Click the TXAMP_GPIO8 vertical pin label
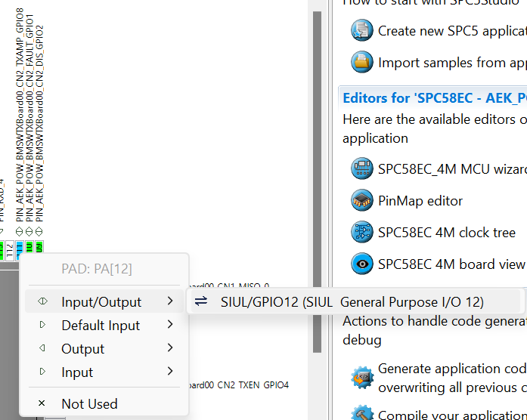Screen dimensions: 527x420 coord(20,115)
